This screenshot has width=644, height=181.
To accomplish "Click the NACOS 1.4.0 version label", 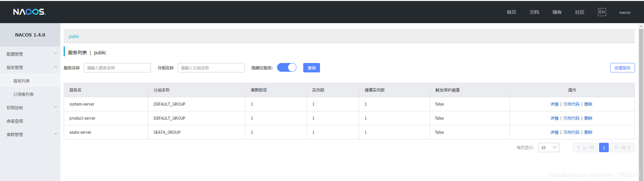I will 30,35.
